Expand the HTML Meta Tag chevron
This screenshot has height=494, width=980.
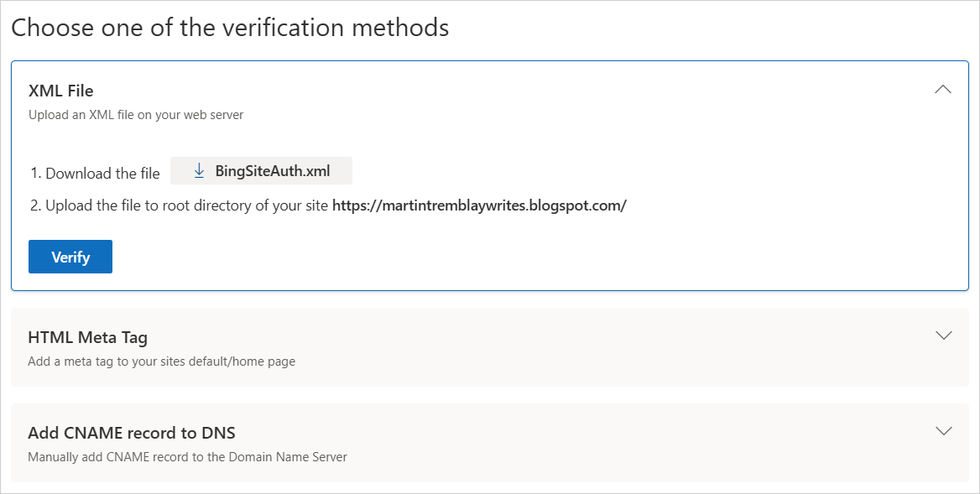point(943,335)
